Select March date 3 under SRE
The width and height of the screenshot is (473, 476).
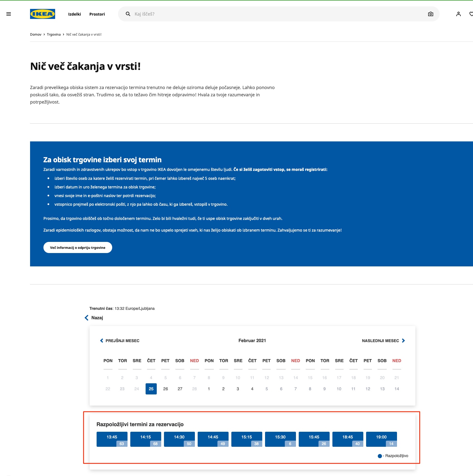(238, 389)
